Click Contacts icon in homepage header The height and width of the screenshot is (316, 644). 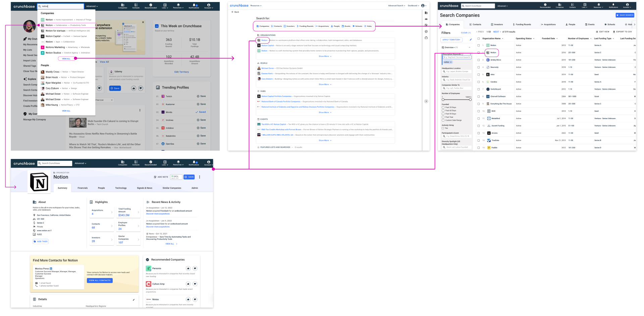click(136, 6)
